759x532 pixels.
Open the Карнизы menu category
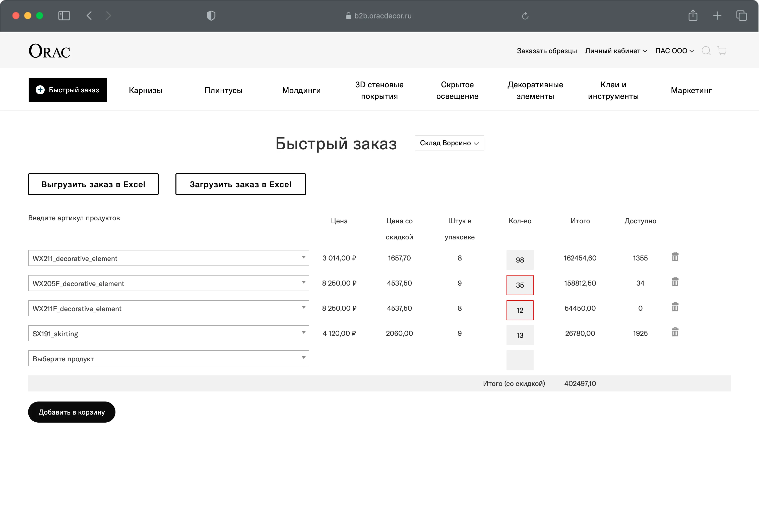146,91
